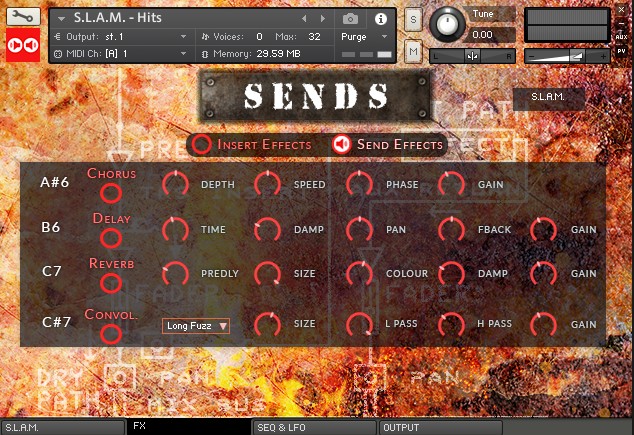This screenshot has width=634, height=435.
Task: Open the Long Fuzz impulse dropdown
Action: pos(196,326)
